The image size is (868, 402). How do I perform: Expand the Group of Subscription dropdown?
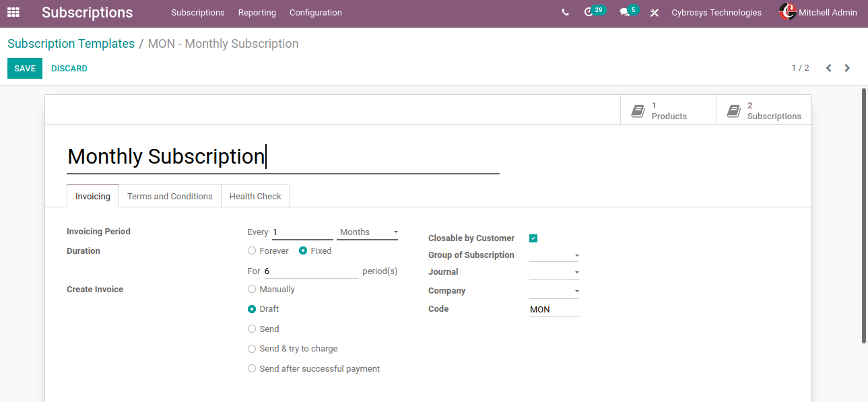[x=554, y=256]
